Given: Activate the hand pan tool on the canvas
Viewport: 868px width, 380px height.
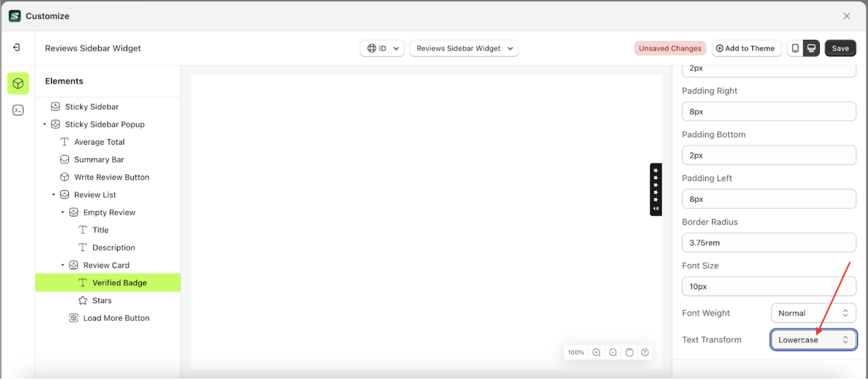Looking at the screenshot, I should [x=629, y=352].
